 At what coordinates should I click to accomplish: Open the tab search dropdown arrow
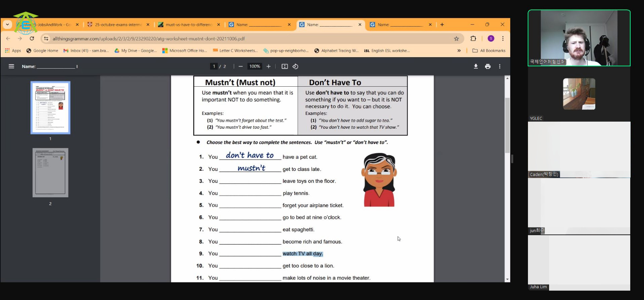[7, 25]
